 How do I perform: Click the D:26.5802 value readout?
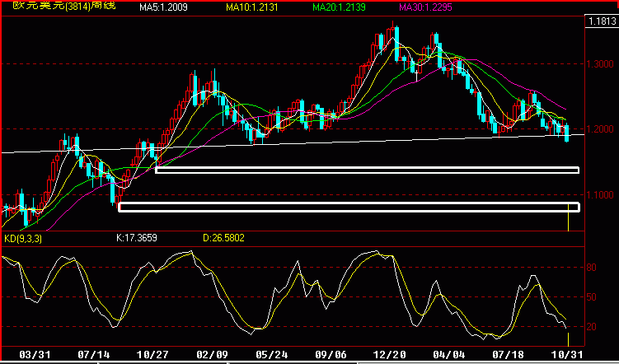[x=223, y=238]
